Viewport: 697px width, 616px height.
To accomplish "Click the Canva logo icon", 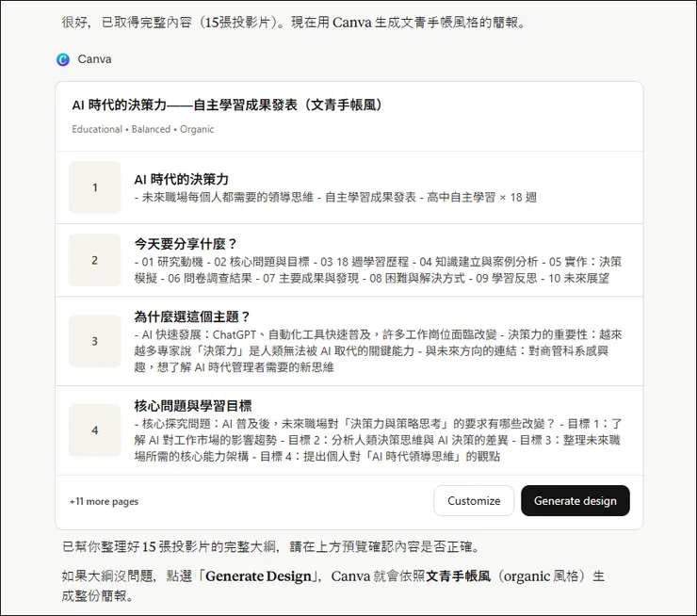I will (63, 59).
